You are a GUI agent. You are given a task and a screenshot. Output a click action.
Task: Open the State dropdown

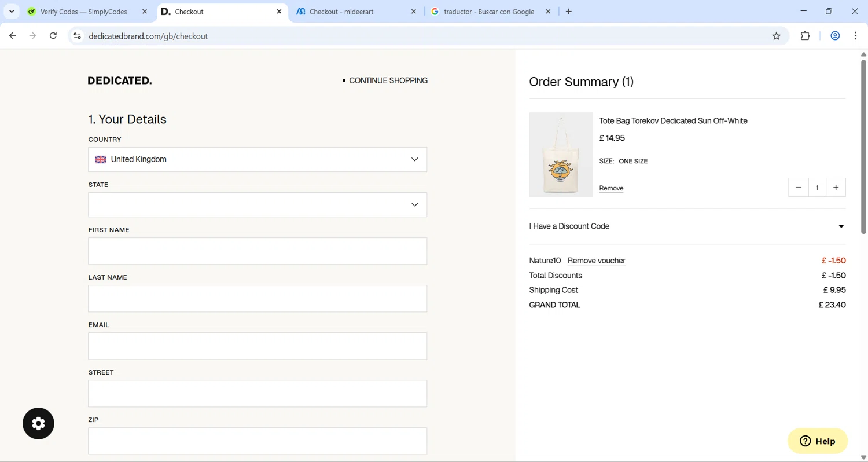click(258, 204)
